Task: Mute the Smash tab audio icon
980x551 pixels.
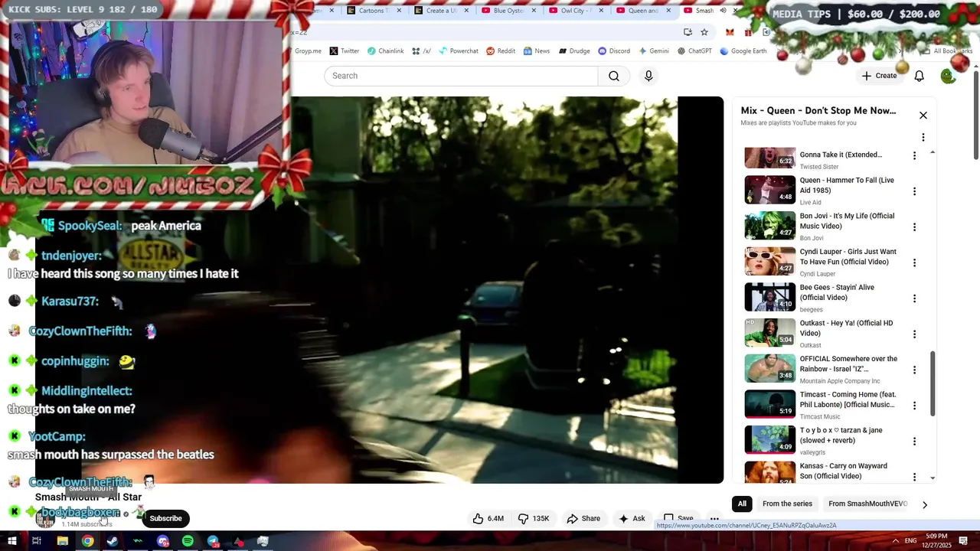Action: click(723, 11)
